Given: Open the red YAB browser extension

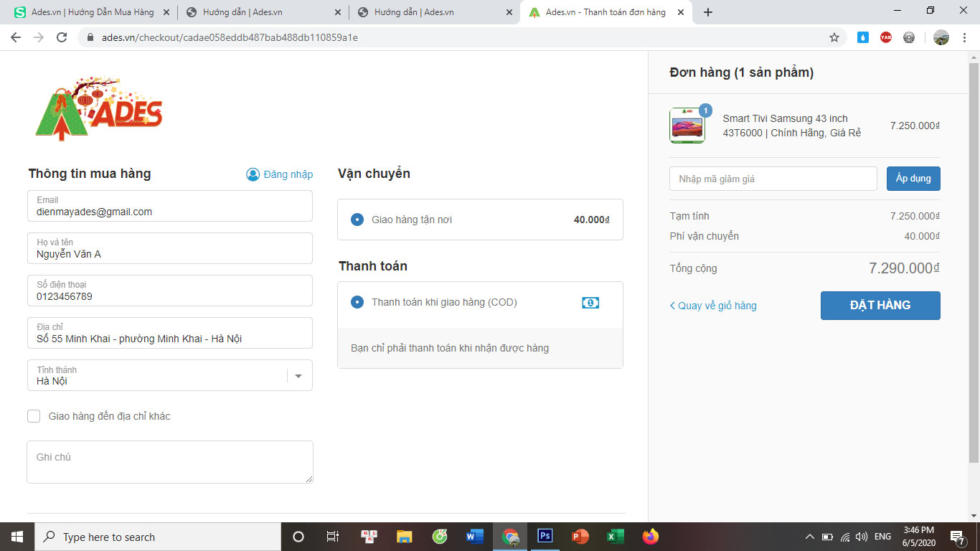Looking at the screenshot, I should pos(886,37).
